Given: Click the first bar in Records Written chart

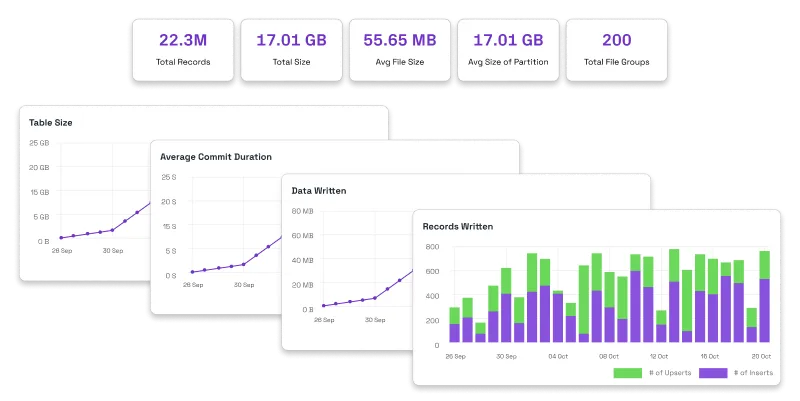Looking at the screenshot, I should (454, 324).
